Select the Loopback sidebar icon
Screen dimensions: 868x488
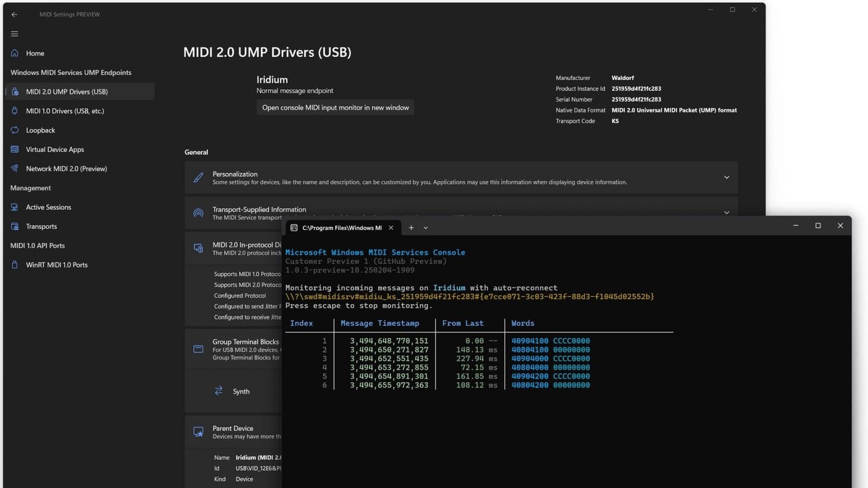point(15,130)
